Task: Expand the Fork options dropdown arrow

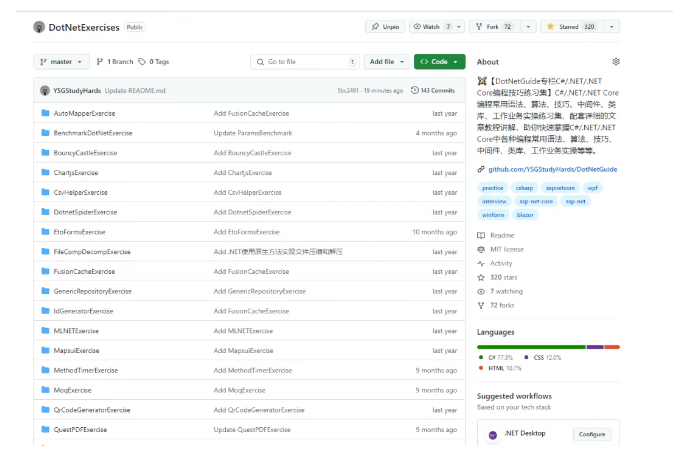Action: coord(528,27)
